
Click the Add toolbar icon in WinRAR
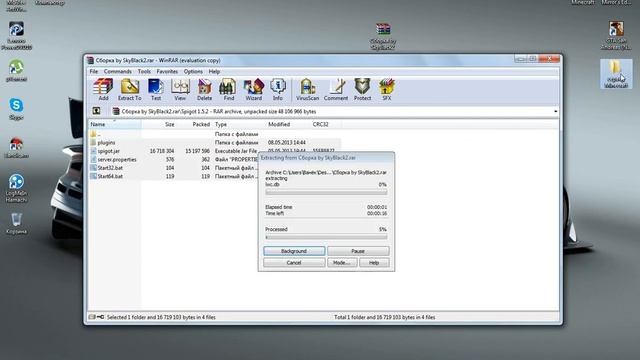coord(103,90)
